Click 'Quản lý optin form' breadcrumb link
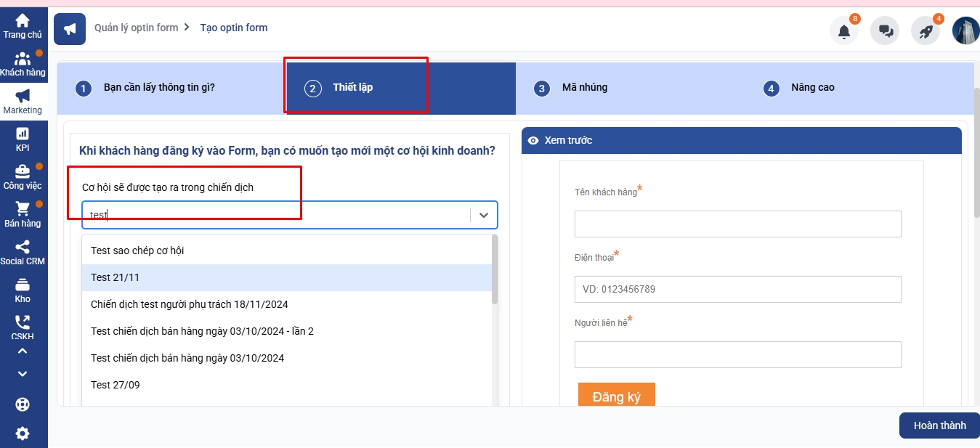 coord(136,28)
